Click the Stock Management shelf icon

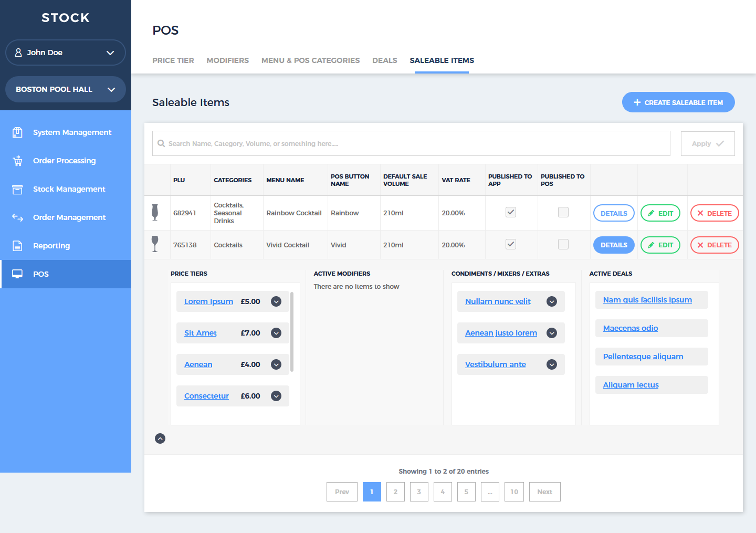coord(17,189)
